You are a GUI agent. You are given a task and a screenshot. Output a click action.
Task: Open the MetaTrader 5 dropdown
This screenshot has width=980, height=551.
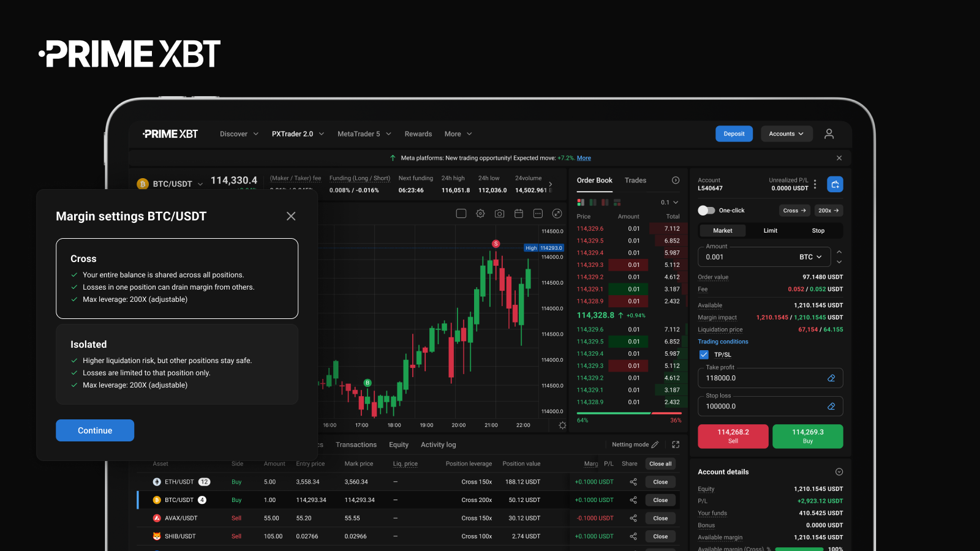(364, 134)
